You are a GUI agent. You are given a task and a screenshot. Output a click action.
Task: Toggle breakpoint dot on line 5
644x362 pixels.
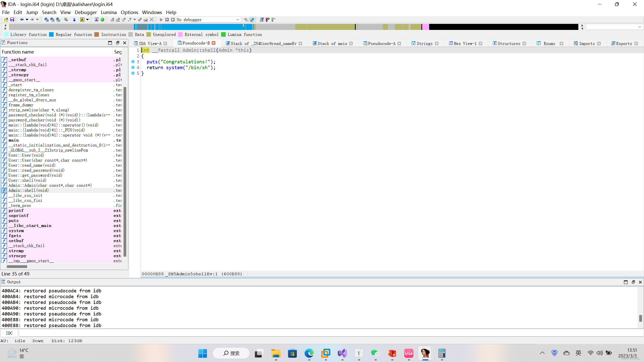tap(133, 73)
